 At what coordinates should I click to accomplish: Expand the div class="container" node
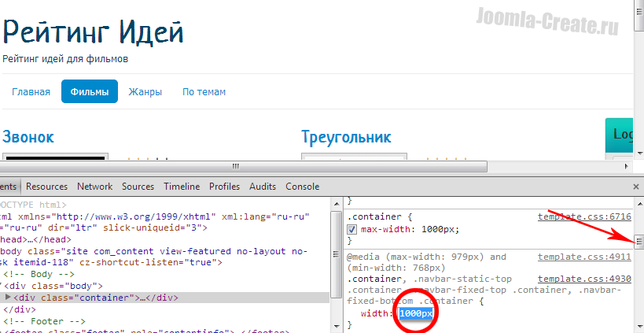9,298
